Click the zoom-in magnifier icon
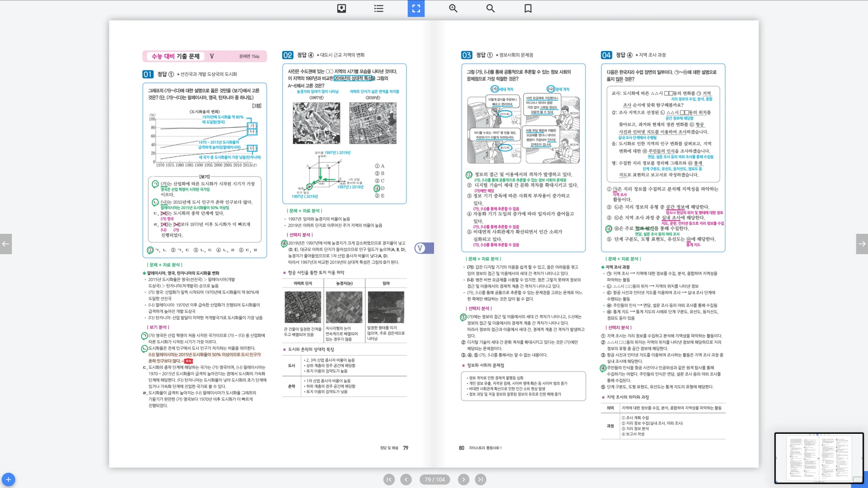Viewport: 868px width, 488px height. click(x=453, y=8)
